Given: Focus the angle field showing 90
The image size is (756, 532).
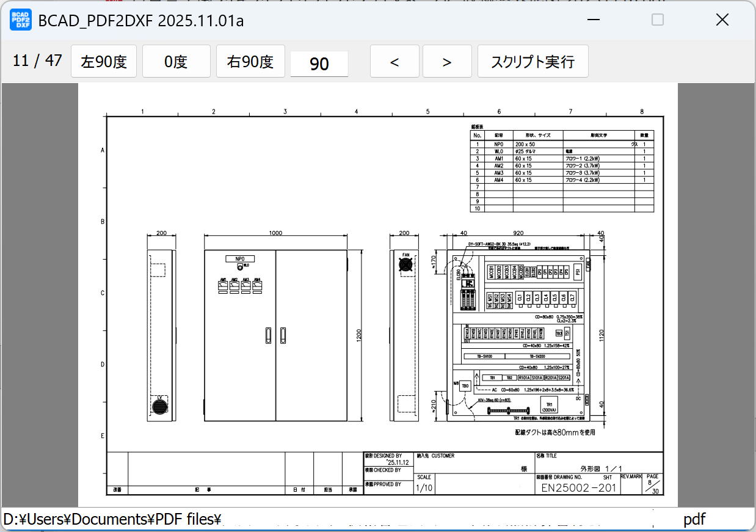Looking at the screenshot, I should click(319, 64).
